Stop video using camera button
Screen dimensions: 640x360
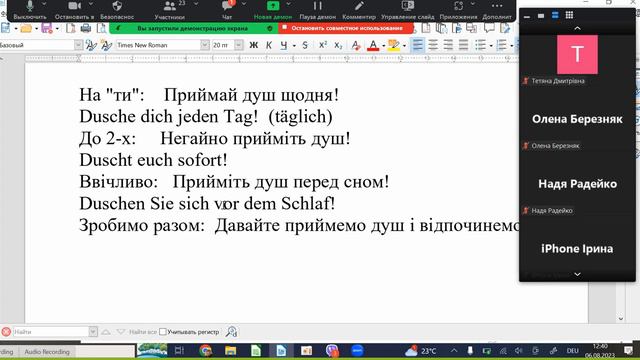75,10
